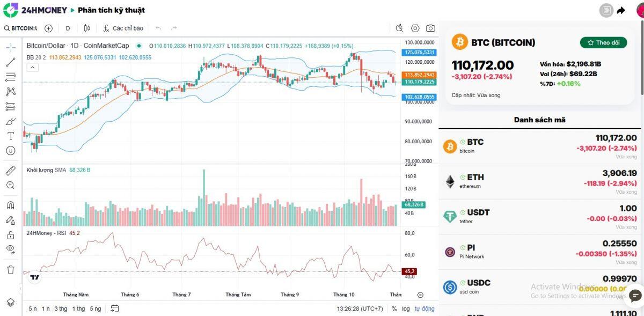Toggle auto scale (tự động)
The image size is (644, 316).
point(425,308)
